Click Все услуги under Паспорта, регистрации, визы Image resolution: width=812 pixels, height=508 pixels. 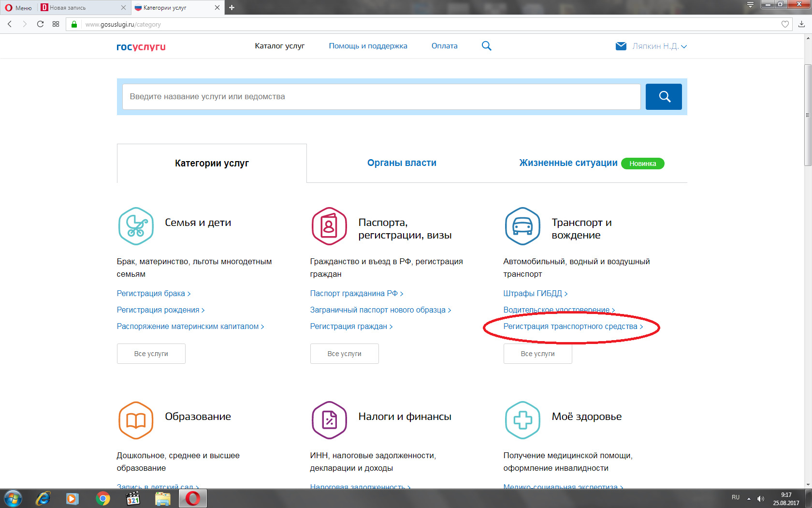(345, 354)
